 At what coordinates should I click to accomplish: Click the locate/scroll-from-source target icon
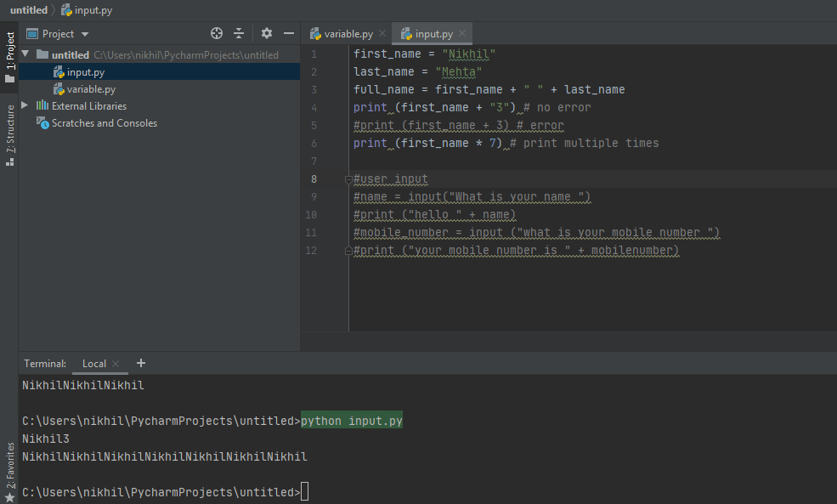[216, 34]
